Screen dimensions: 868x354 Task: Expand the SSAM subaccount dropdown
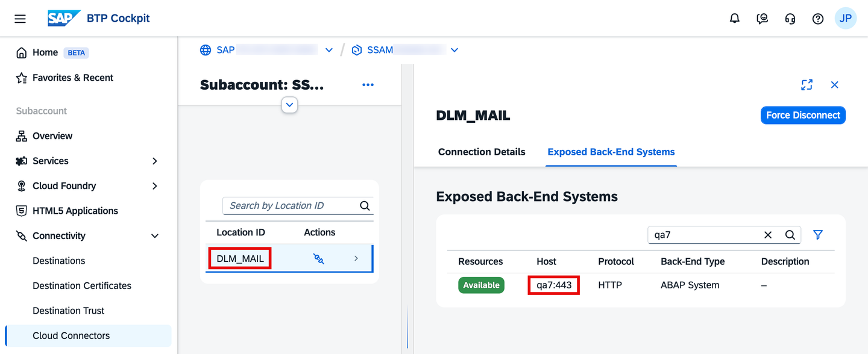[x=454, y=50]
